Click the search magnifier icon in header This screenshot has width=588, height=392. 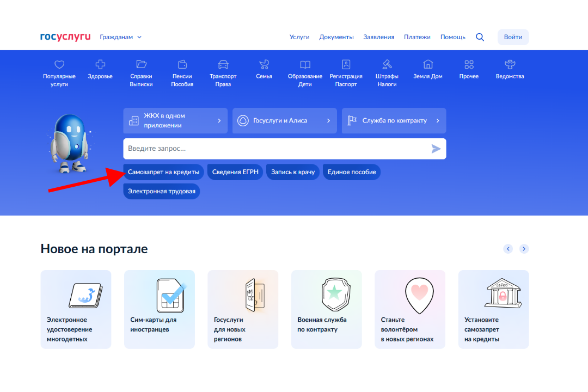point(480,37)
